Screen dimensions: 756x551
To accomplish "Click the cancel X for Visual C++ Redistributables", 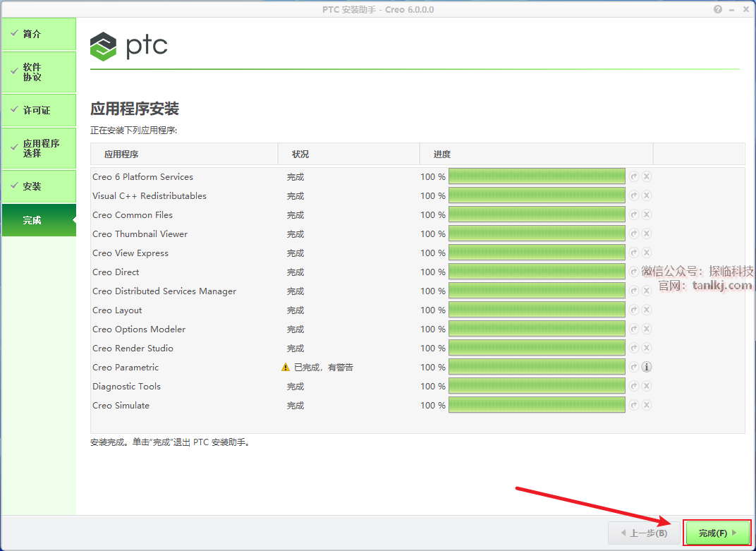I will (x=647, y=195).
